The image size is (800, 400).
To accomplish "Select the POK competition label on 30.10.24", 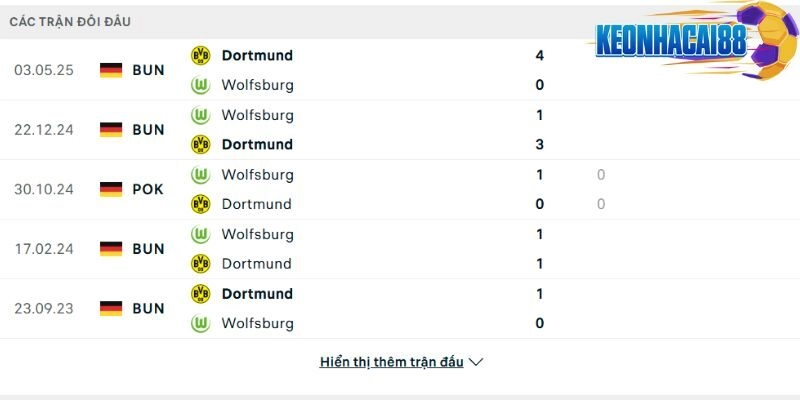I will 148,189.
